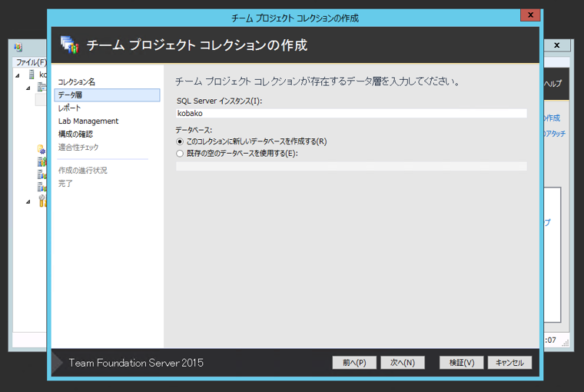584x392 pixels.
Task: Click ヘルプ link in background window
Action: (x=552, y=84)
